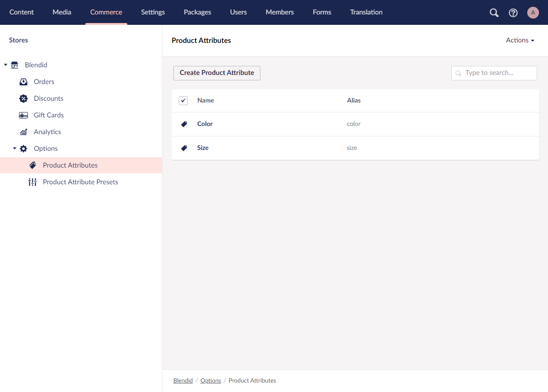Click the Discounts percent badge icon
The width and height of the screenshot is (548, 392).
tap(23, 98)
